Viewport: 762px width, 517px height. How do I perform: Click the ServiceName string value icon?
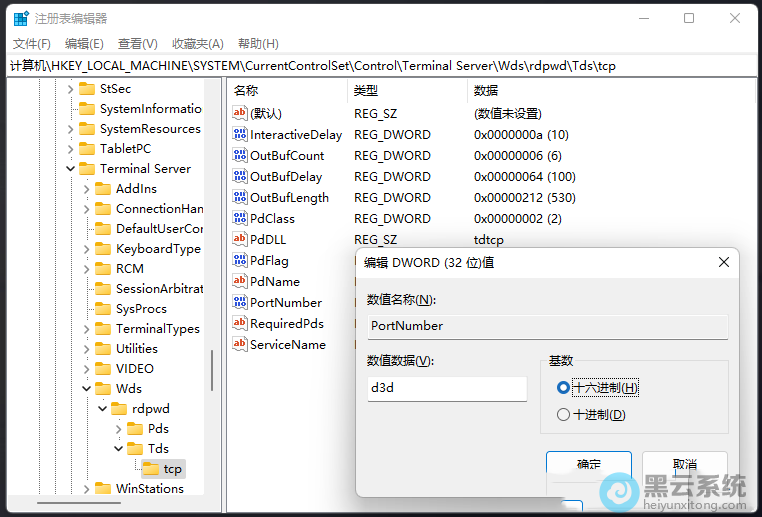point(240,344)
